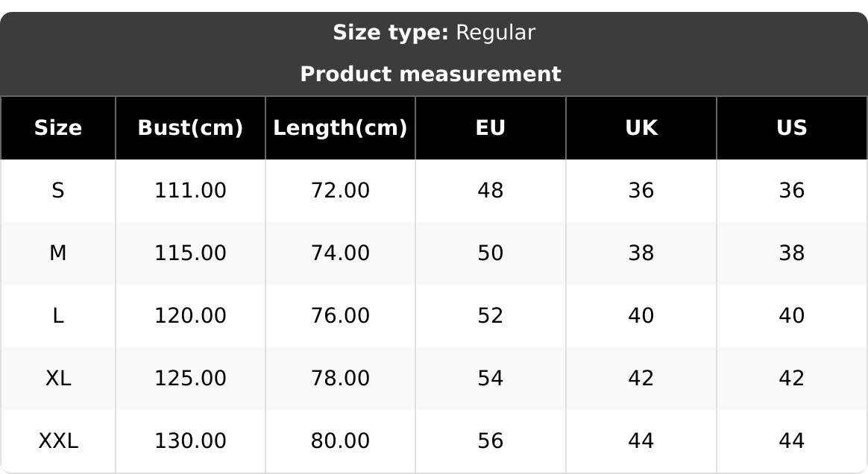Click the EU 56 value
This screenshot has height=474, width=868.
click(491, 441)
